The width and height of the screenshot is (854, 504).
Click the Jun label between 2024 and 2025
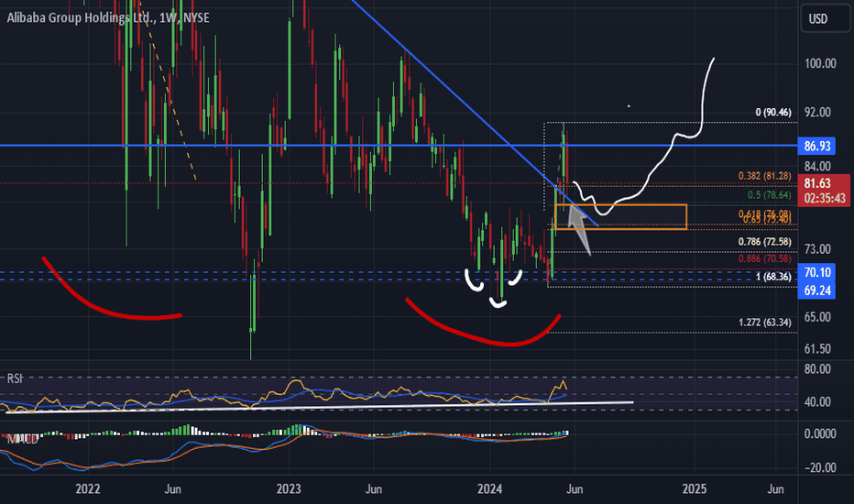[575, 488]
